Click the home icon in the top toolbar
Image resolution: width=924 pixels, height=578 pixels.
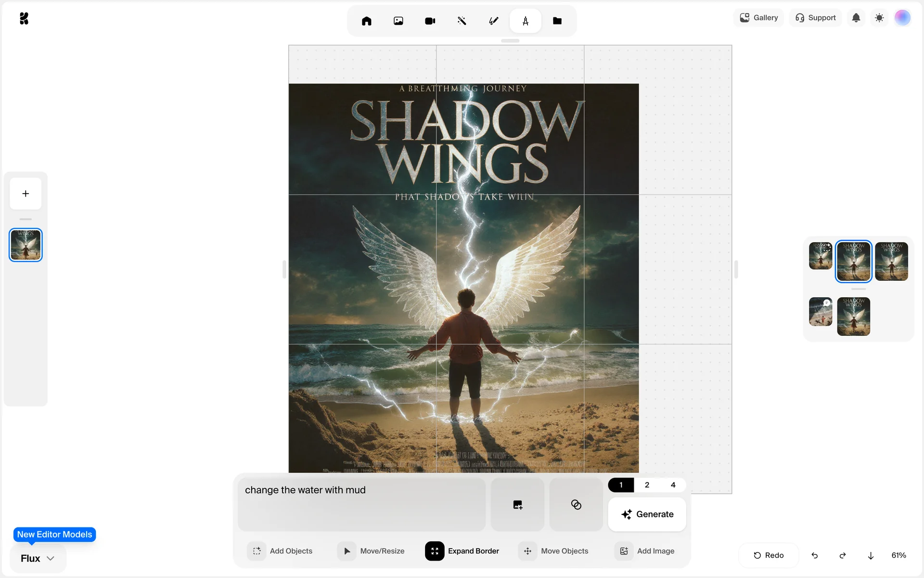[x=366, y=21]
